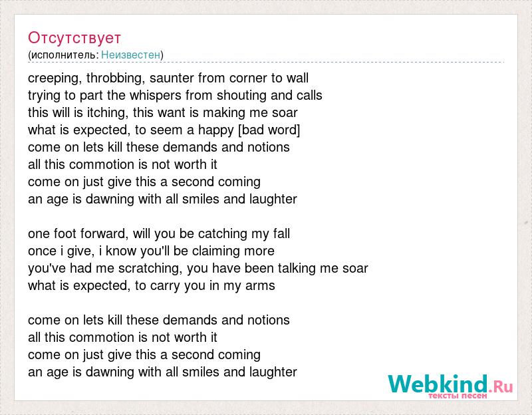
Task: Click the line trying to part the whispers
Action: click(x=175, y=95)
